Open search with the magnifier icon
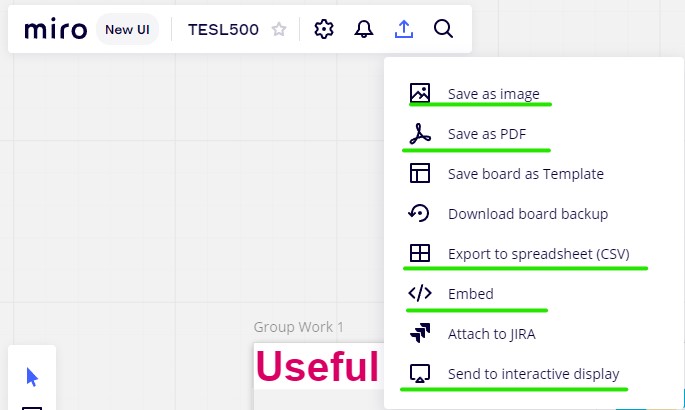 444,30
